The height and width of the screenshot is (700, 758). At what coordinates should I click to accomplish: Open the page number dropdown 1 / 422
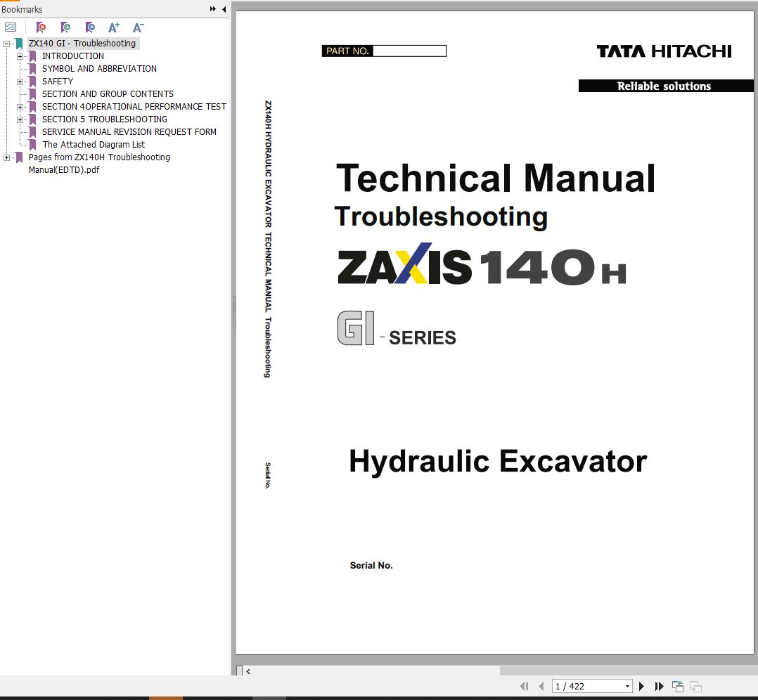627,686
